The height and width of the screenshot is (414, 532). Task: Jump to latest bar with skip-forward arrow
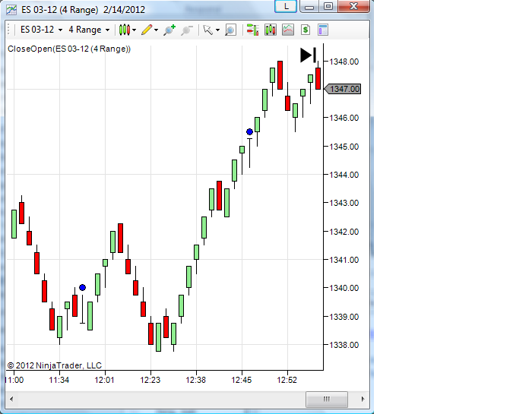pyautogui.click(x=308, y=55)
